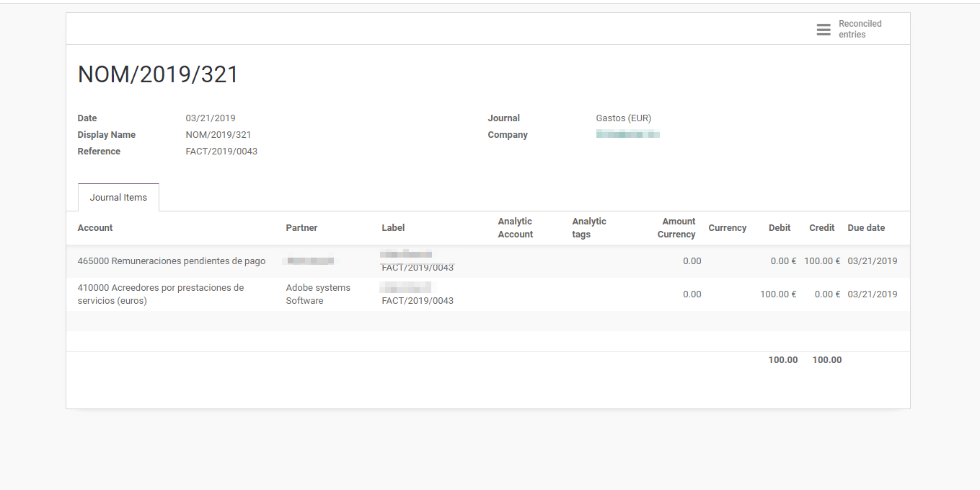This screenshot has width=980, height=490.
Task: Select partner Adobe systems Software
Action: tap(318, 293)
